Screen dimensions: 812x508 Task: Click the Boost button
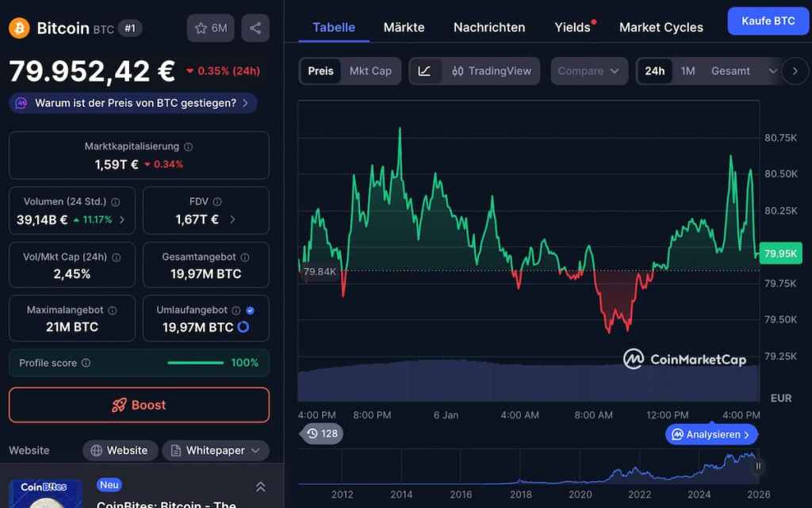tap(139, 405)
